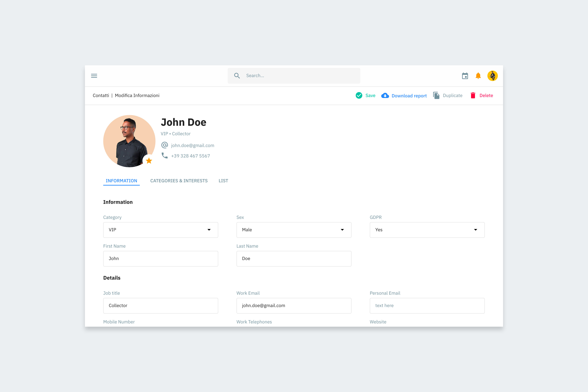Click the Mobile Number label

(x=119, y=322)
